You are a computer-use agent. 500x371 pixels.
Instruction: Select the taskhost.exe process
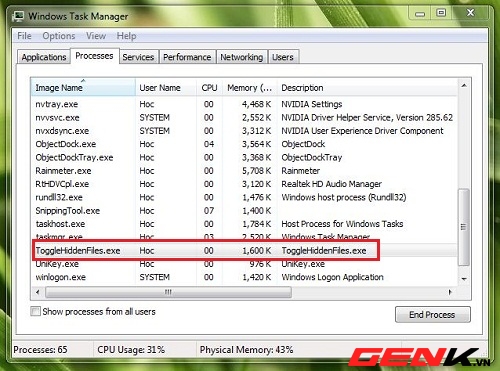click(x=245, y=224)
